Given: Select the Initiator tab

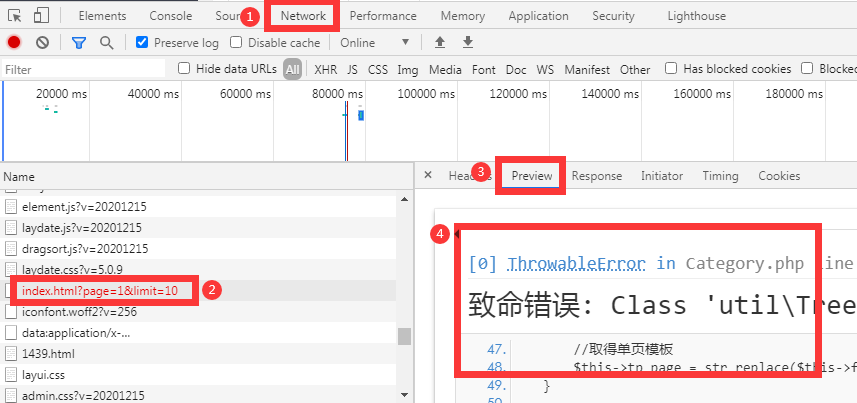Looking at the screenshot, I should pyautogui.click(x=662, y=176).
